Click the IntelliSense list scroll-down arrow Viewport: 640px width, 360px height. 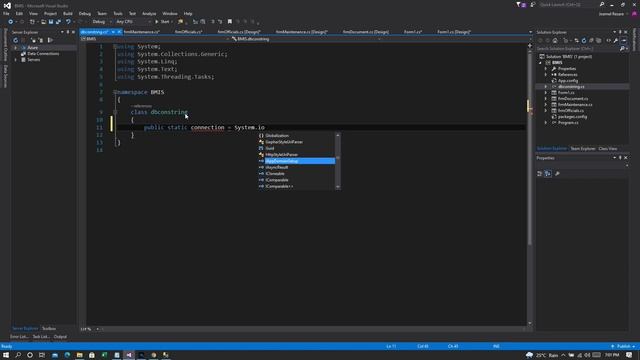click(338, 187)
